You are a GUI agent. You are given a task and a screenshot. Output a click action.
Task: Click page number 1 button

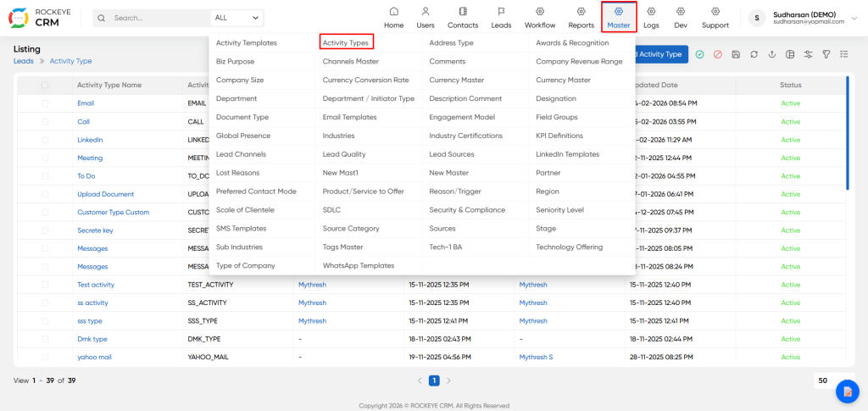pyautogui.click(x=434, y=380)
